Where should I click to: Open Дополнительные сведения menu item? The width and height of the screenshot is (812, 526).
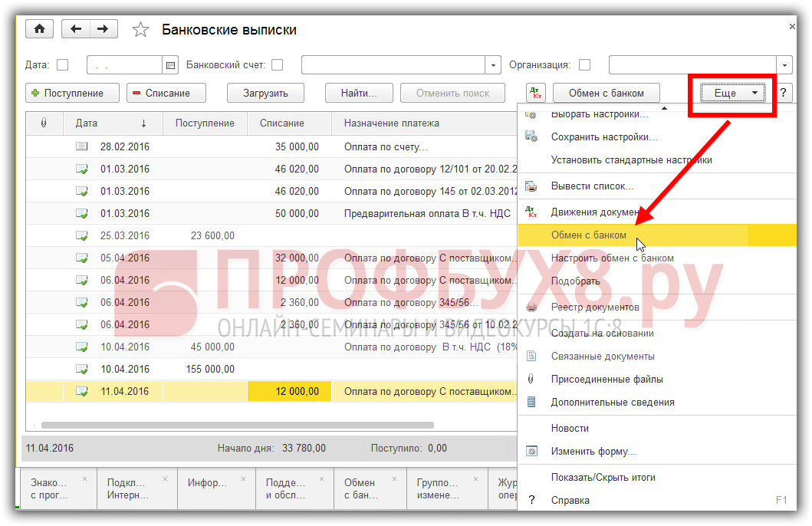656,403
